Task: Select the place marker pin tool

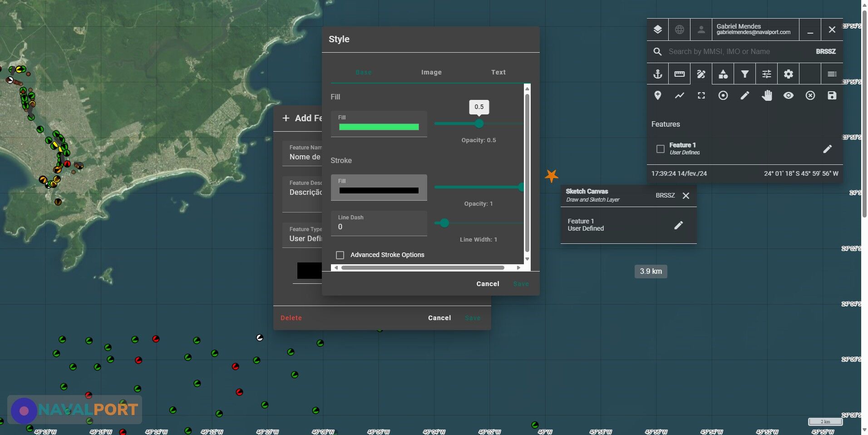Action: (657, 95)
